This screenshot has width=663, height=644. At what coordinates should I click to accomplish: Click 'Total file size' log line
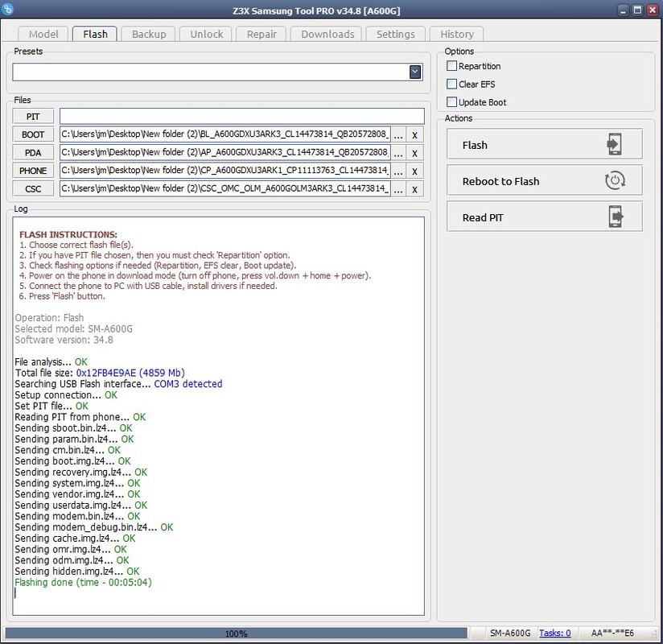100,373
